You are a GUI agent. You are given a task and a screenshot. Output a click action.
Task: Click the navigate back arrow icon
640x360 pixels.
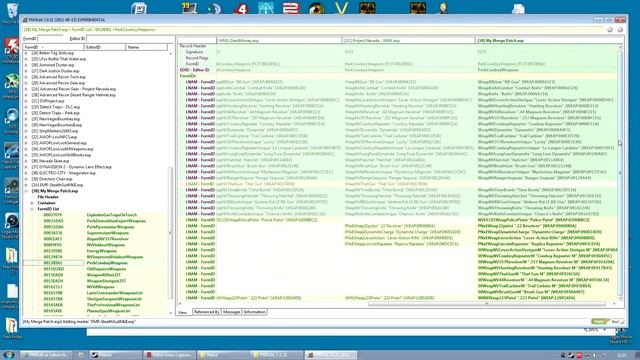610,29
